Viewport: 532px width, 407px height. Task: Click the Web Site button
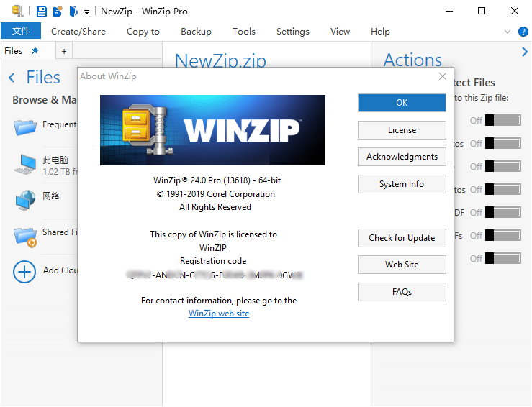[402, 265]
